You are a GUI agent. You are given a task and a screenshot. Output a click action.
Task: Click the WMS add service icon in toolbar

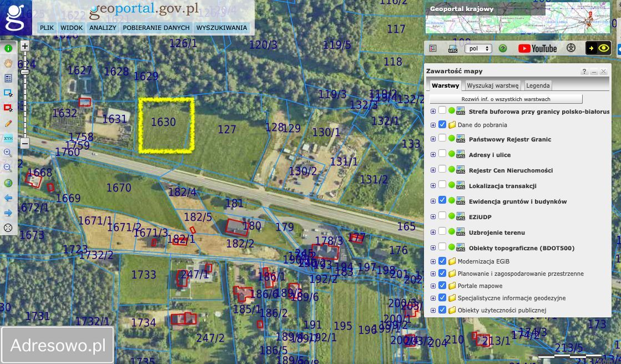tap(453, 48)
